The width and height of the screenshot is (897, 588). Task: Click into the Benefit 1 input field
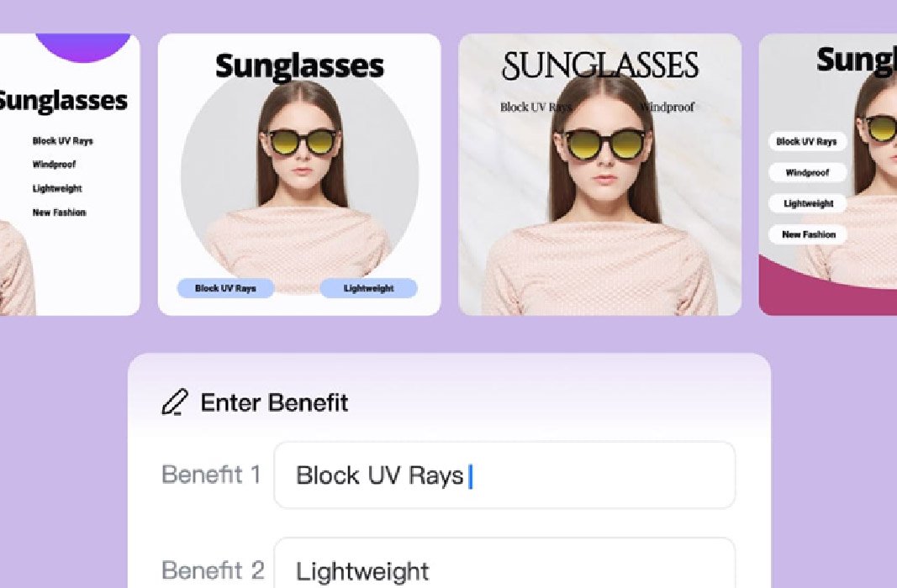504,475
